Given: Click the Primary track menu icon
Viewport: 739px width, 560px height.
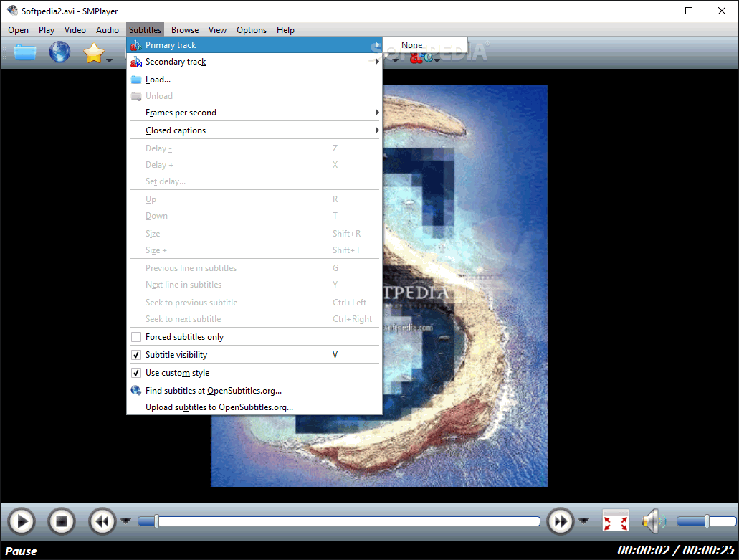Looking at the screenshot, I should 136,45.
